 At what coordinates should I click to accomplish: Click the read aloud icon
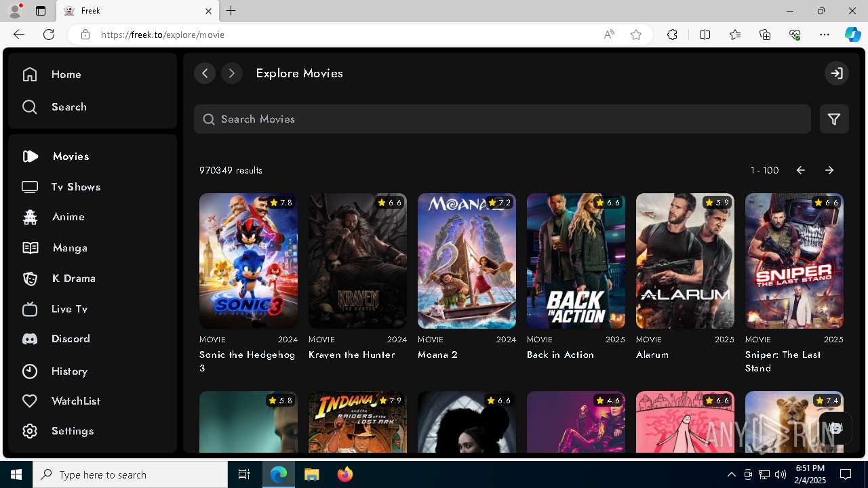(x=609, y=35)
